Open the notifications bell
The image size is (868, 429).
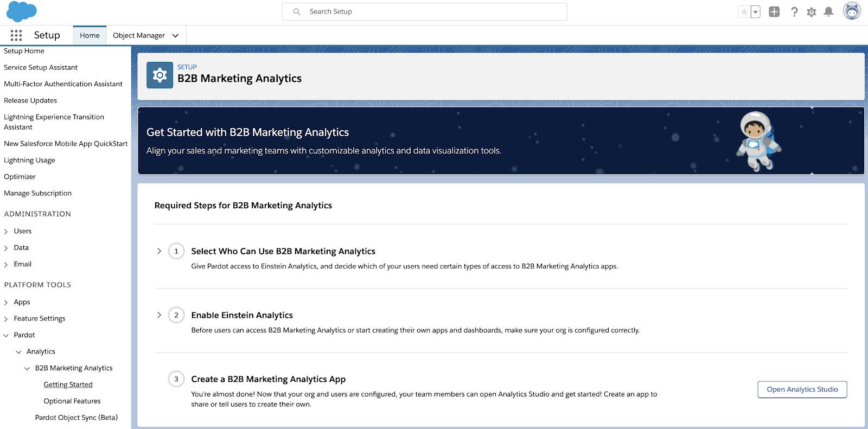828,12
